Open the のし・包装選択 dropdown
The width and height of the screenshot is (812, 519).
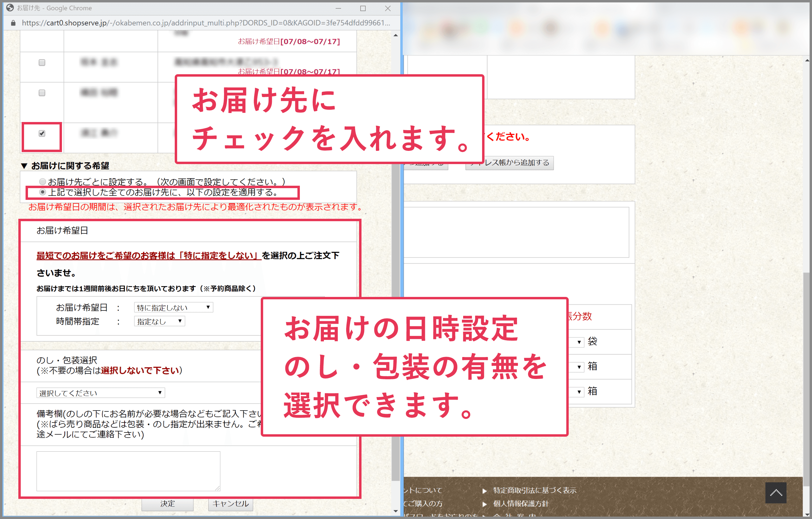[100, 392]
